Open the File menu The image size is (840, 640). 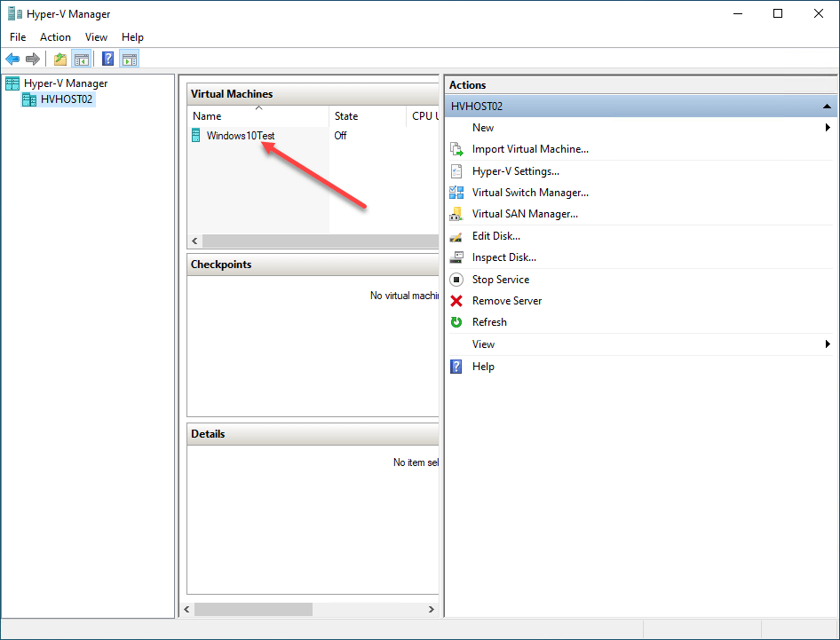(x=18, y=37)
